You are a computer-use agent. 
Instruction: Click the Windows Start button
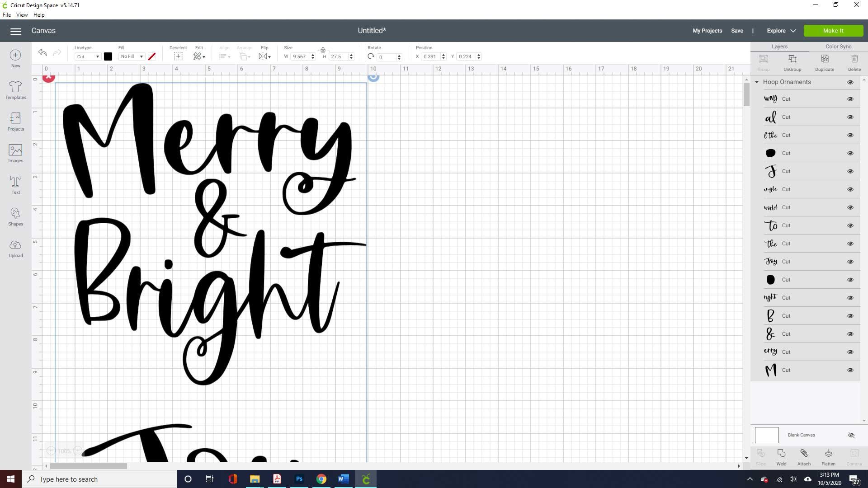point(11,479)
